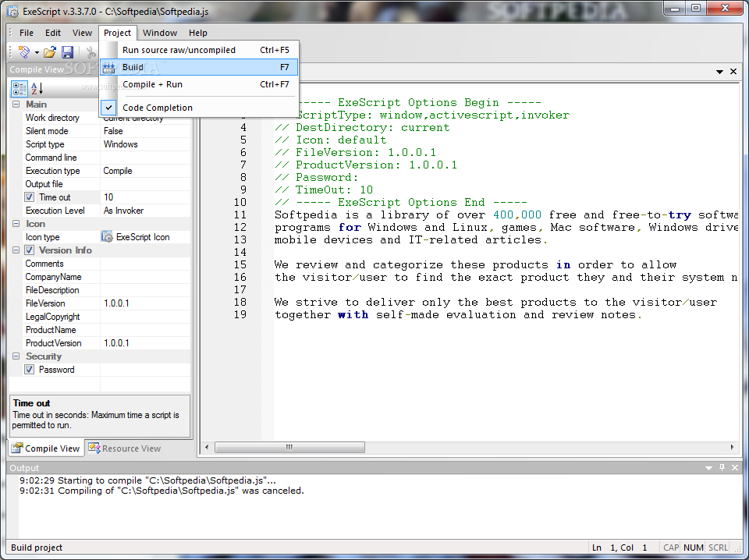Open the editor document list dropdown arrow
749x560 pixels.
coord(719,72)
